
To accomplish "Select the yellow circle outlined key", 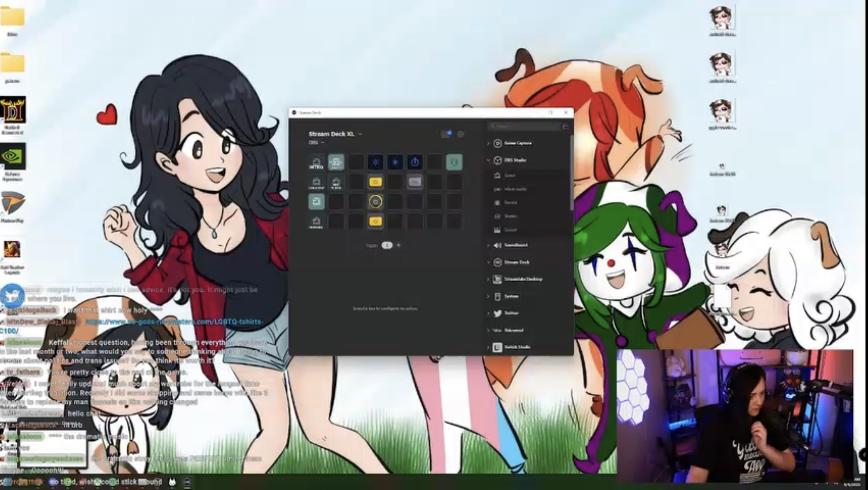I will (375, 202).
